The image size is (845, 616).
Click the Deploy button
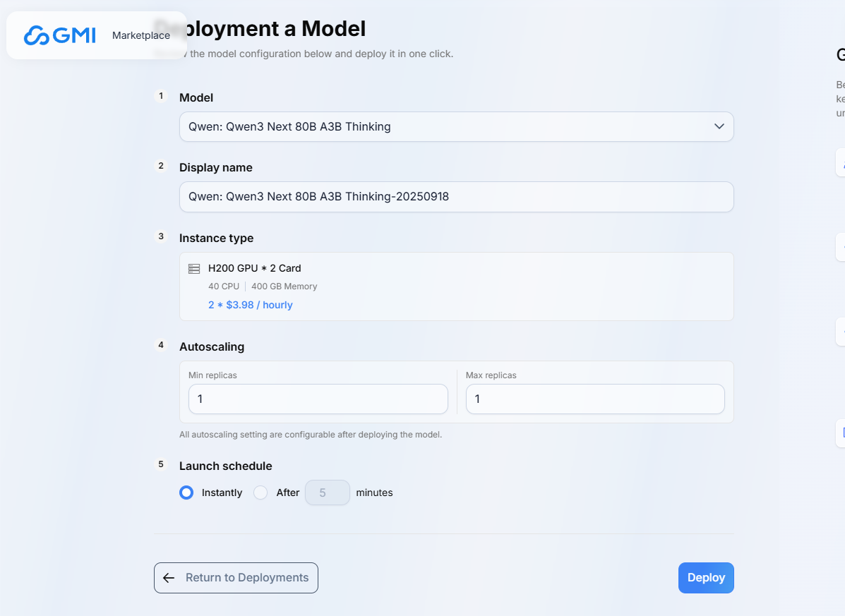(706, 578)
